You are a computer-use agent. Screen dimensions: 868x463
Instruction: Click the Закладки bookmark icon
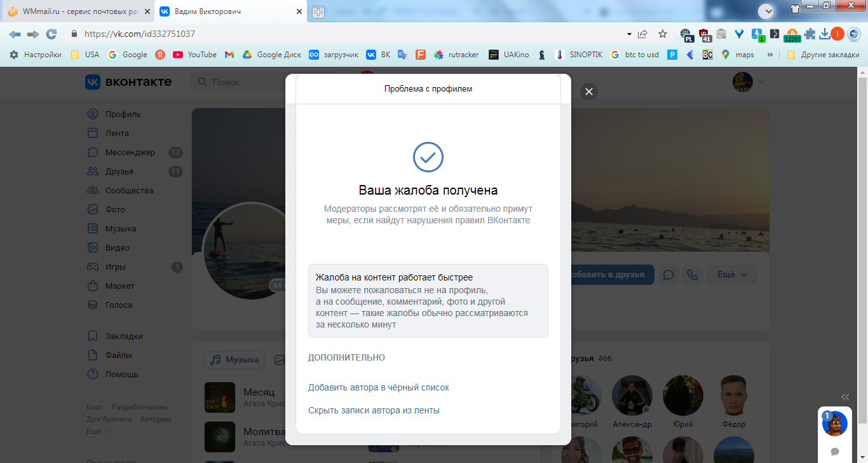pyautogui.click(x=93, y=336)
